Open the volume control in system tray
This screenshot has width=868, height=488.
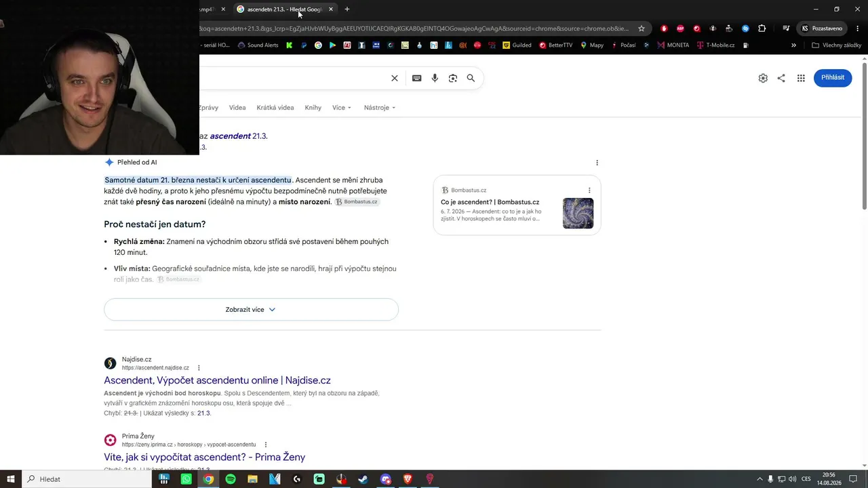793,479
